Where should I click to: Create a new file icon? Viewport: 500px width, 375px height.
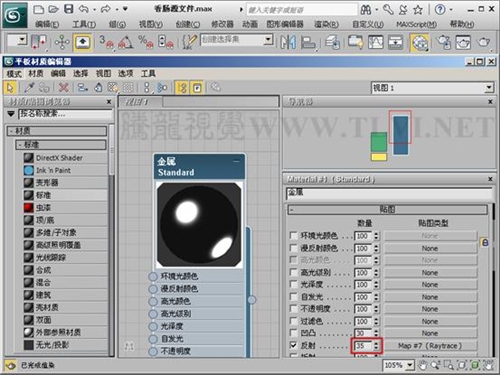coord(39,9)
